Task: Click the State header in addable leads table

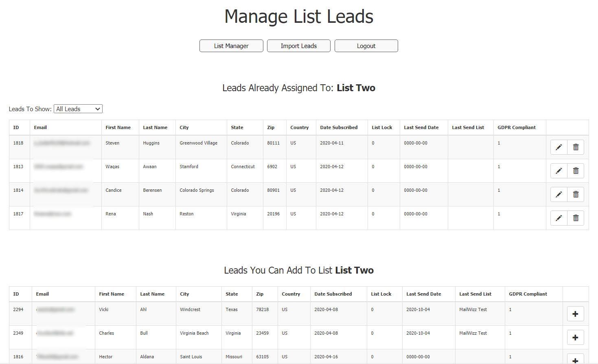Action: point(232,294)
